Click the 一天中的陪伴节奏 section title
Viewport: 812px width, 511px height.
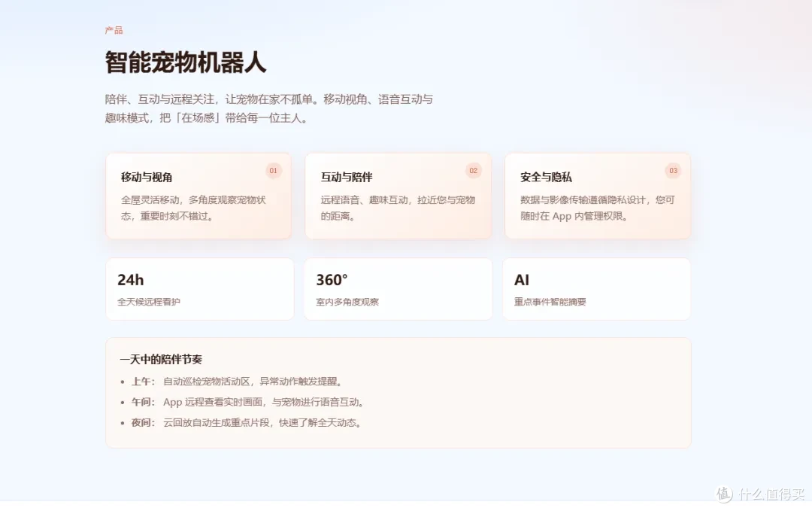pyautogui.click(x=161, y=359)
